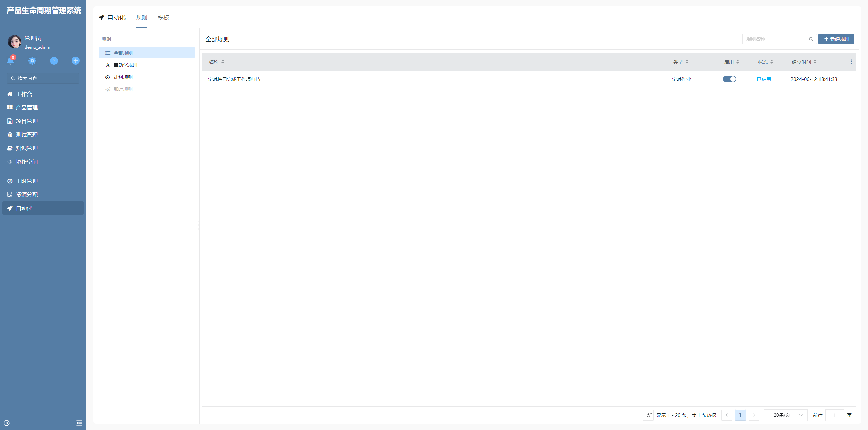Click the 搜索内容 search box in the sidebar

[x=43, y=78]
